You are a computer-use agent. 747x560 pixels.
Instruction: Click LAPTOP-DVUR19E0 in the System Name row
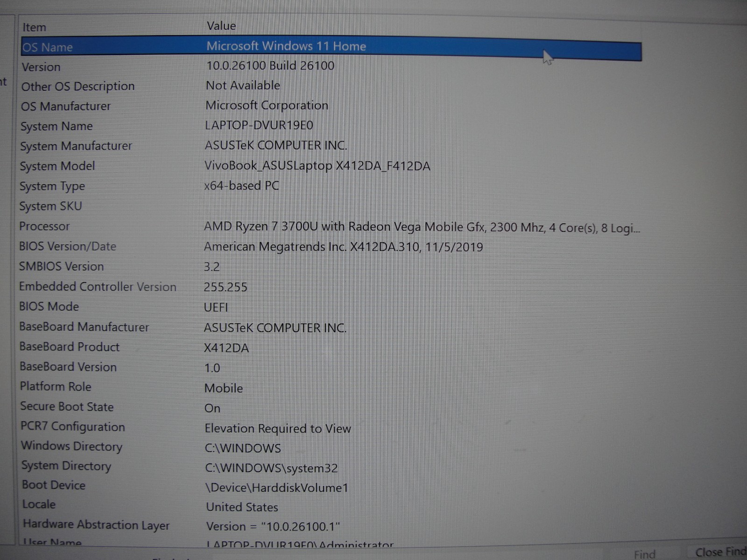coord(259,126)
